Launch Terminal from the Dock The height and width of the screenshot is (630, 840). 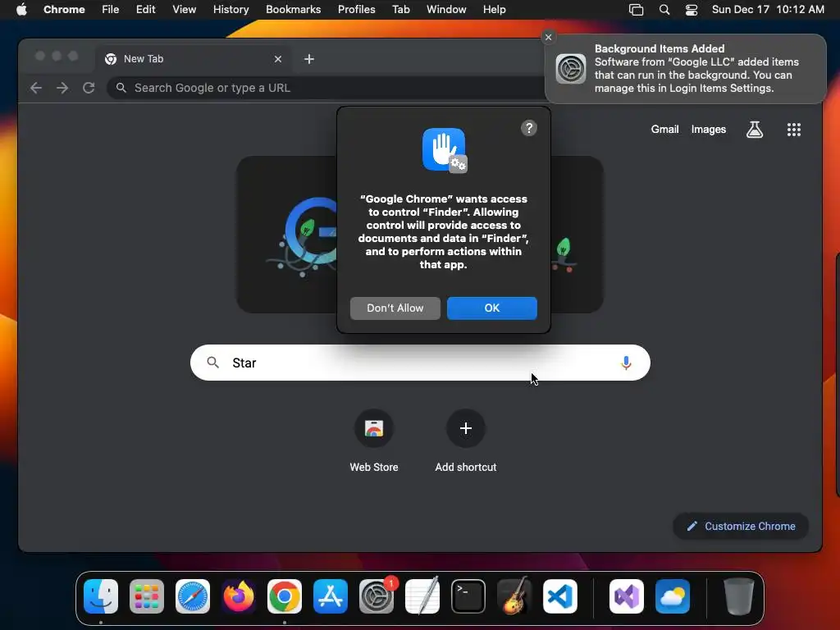(x=468, y=596)
